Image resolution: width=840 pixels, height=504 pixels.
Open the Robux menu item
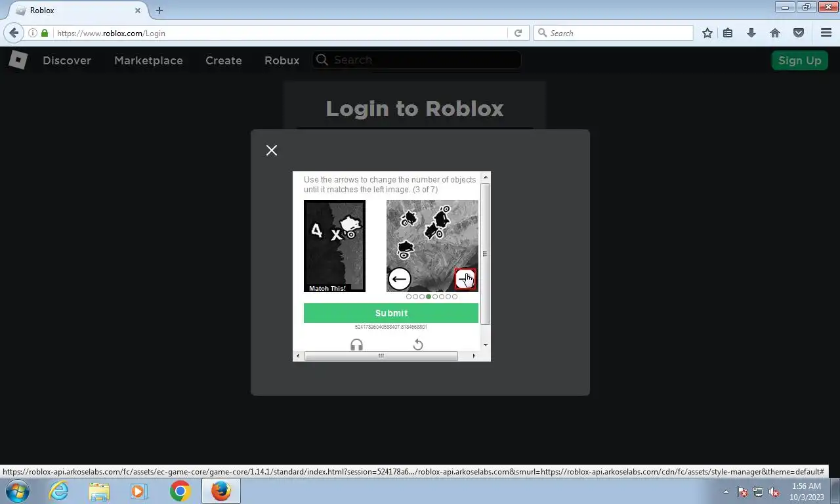coord(282,60)
